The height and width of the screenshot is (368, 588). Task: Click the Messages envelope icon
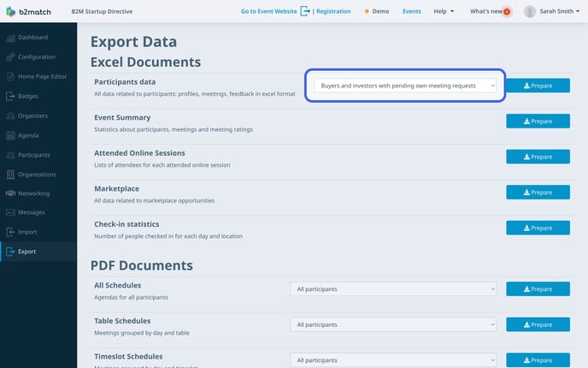coord(10,212)
